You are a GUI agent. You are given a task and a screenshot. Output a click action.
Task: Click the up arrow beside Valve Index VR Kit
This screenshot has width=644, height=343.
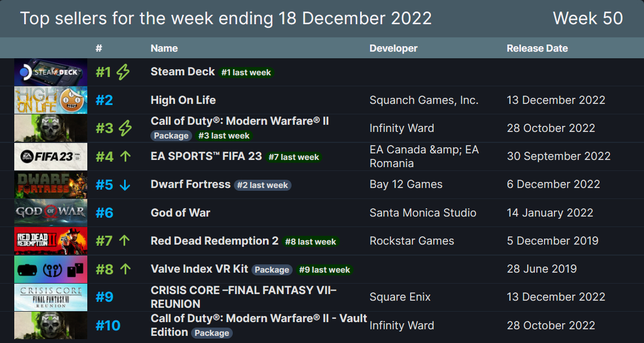[125, 269]
